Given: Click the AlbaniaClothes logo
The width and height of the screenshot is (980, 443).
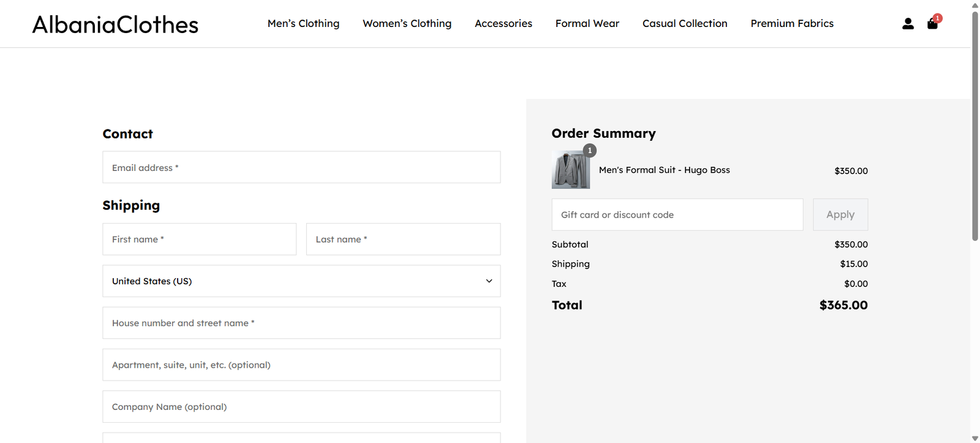Looking at the screenshot, I should [115, 25].
